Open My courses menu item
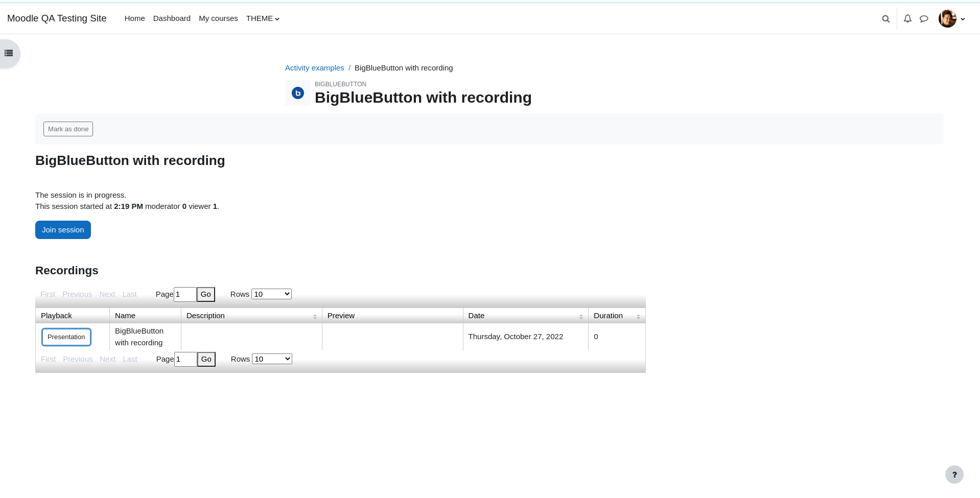Image resolution: width=980 pixels, height=498 pixels. (x=218, y=18)
